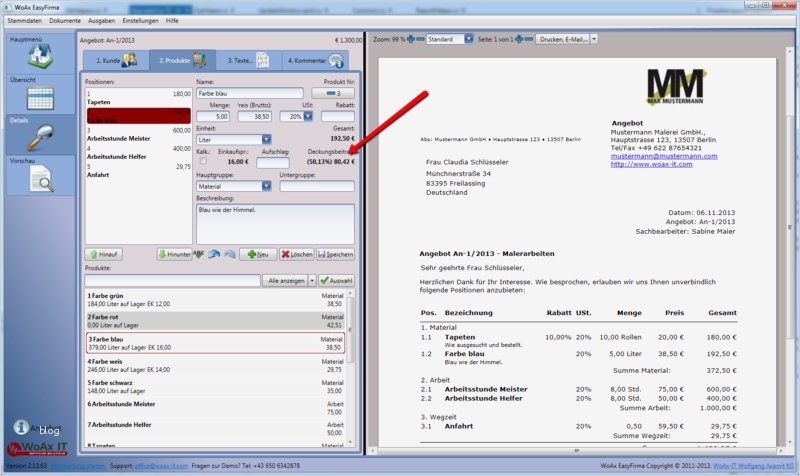Open the Hauptmenü house icon
Viewport: 800px width, 476px height.
tap(40, 56)
